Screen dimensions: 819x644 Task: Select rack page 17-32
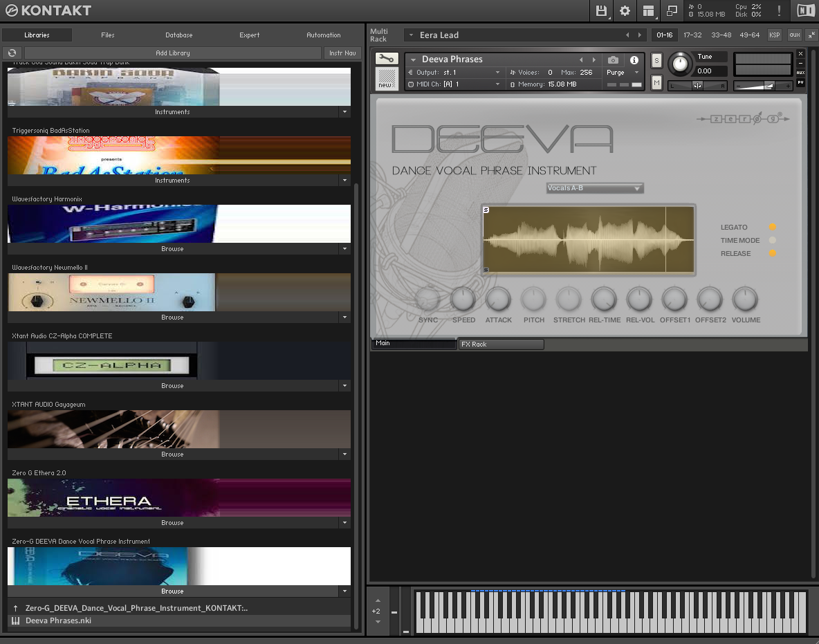click(x=692, y=35)
